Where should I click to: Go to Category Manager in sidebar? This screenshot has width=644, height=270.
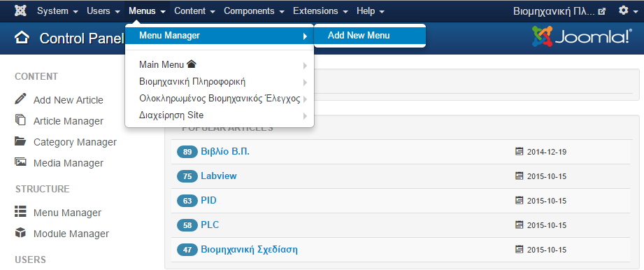point(75,142)
